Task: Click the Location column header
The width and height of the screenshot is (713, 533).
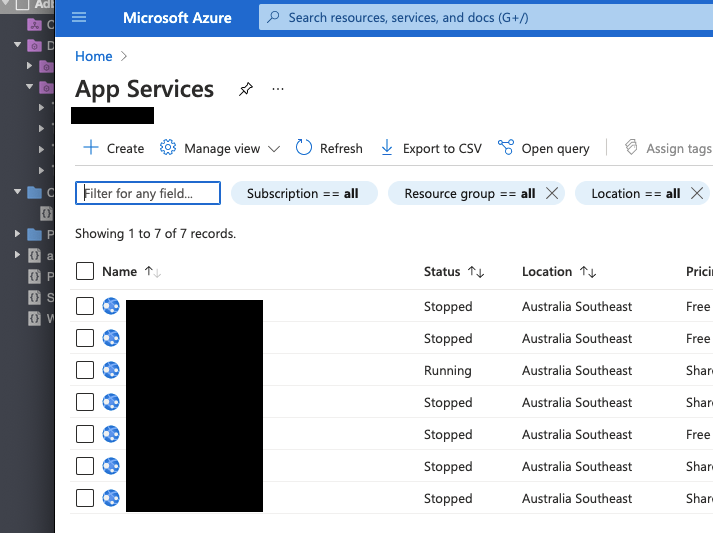Action: click(x=547, y=272)
